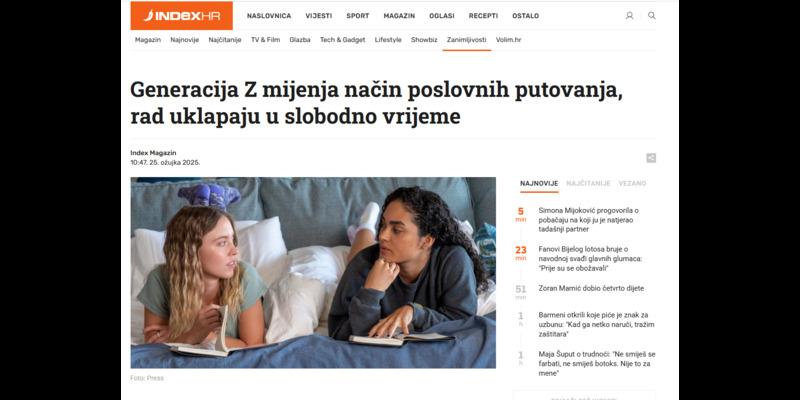Screen dimensions: 800x400
Task: Open the Showbiz subcategory link
Action: click(x=424, y=40)
